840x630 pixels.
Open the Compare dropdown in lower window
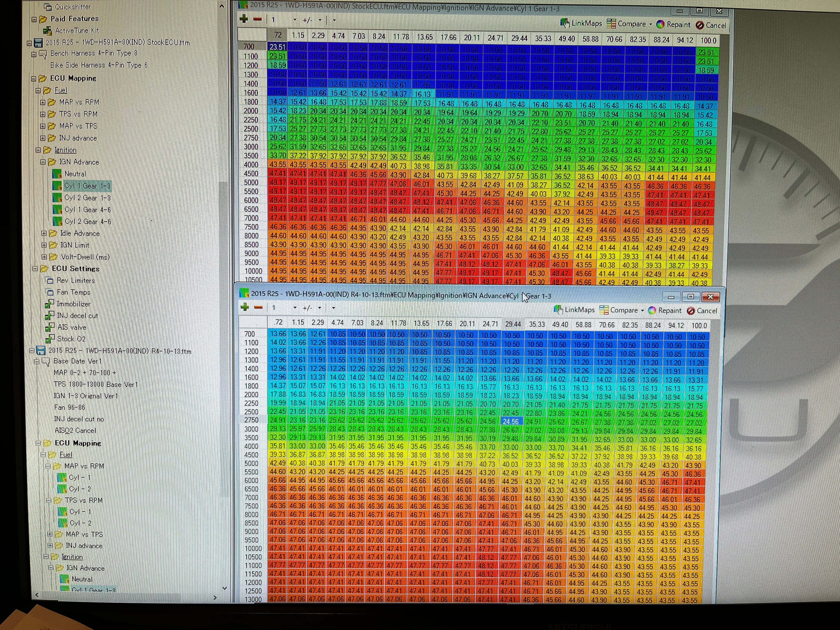[x=642, y=310]
